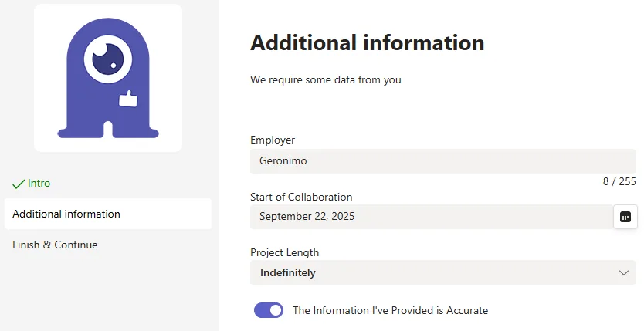Viewport: 644px width, 331px height.
Task: Jump to Finish & Continue step
Action: (x=55, y=245)
